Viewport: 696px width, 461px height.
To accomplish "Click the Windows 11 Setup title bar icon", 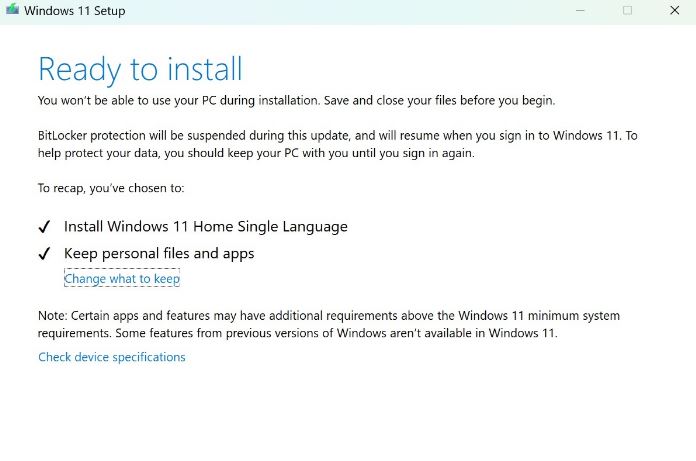I will coord(11,11).
